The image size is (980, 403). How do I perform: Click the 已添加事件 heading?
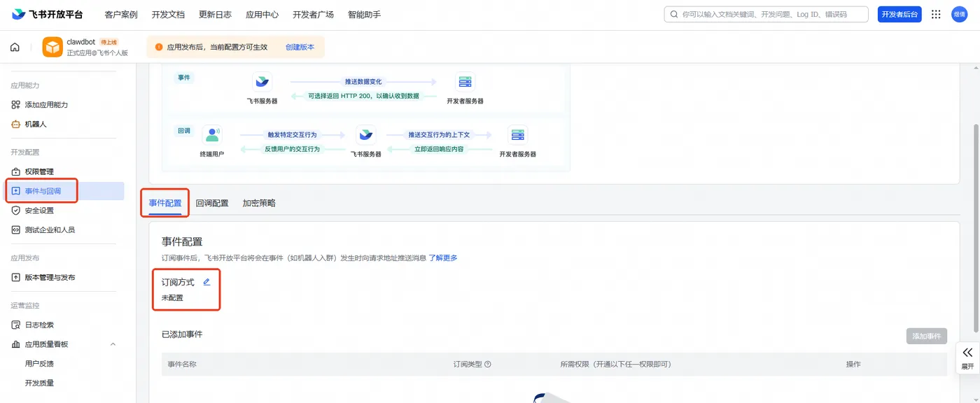182,334
